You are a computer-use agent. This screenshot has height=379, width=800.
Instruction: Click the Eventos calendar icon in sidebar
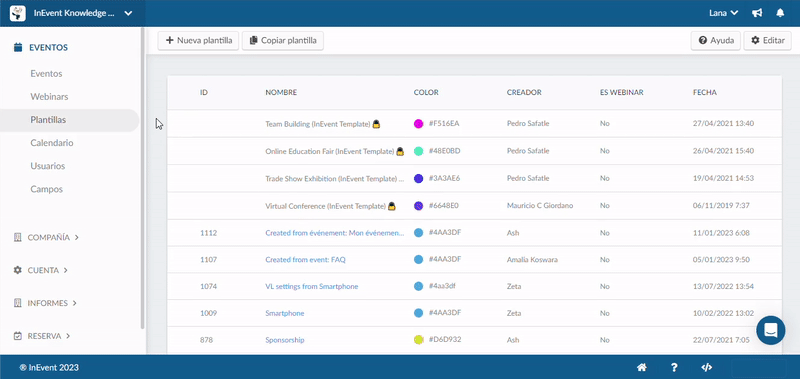[x=18, y=47]
